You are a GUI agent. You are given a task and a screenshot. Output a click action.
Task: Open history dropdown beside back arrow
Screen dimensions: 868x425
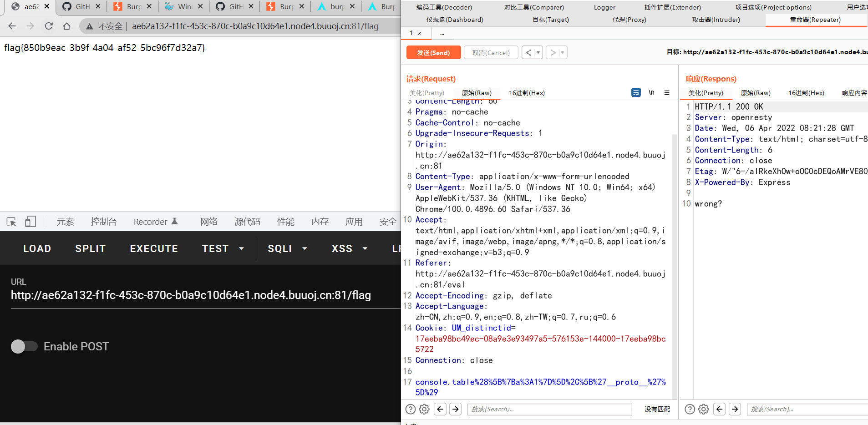pos(538,52)
